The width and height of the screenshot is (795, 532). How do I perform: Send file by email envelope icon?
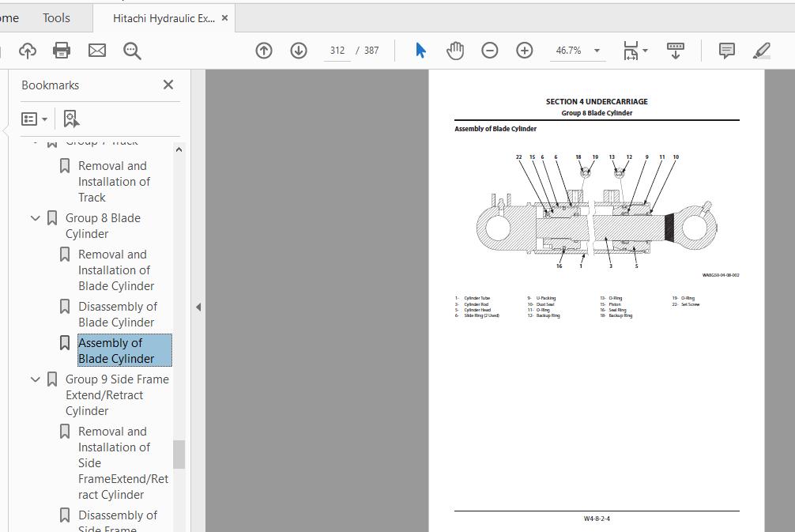96,51
